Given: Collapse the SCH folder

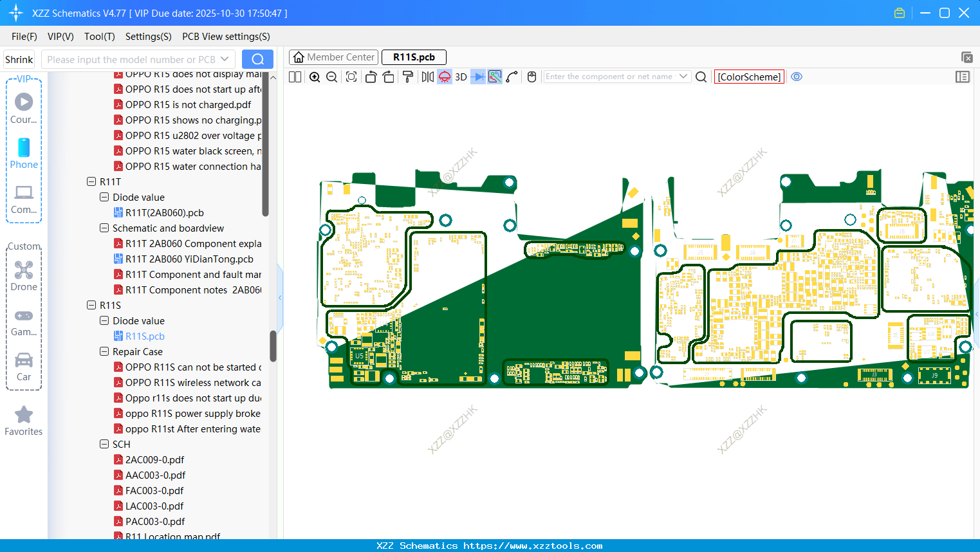Looking at the screenshot, I should (x=104, y=445).
